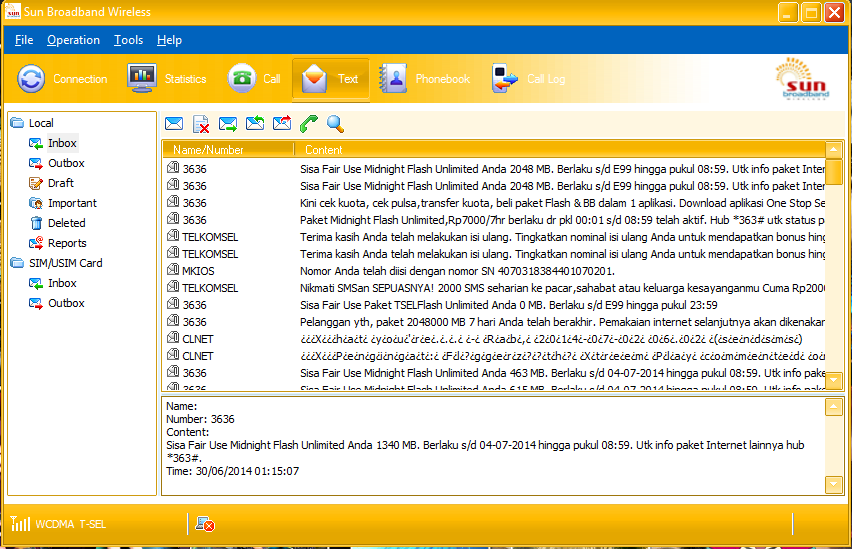Open the Call panel
Screen dimensions: 852x549
[x=254, y=79]
